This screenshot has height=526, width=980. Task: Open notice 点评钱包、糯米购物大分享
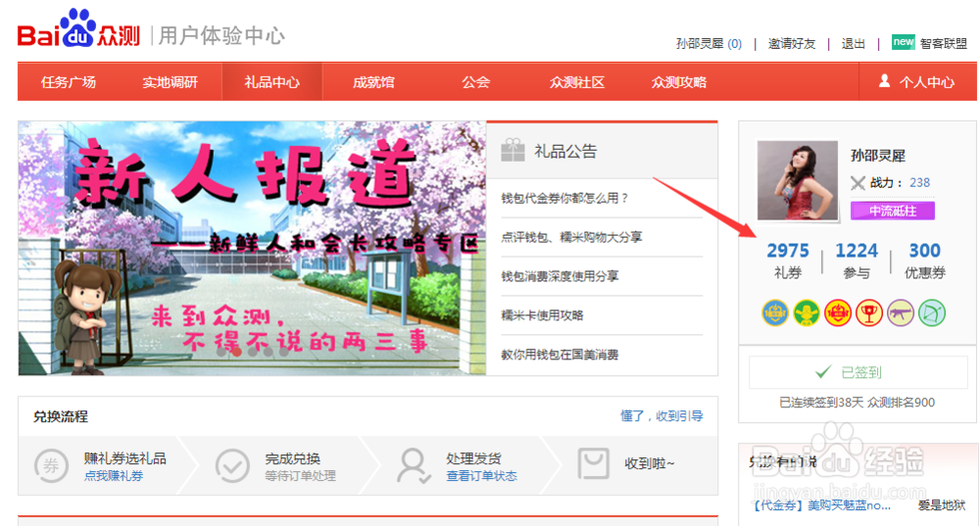click(571, 237)
